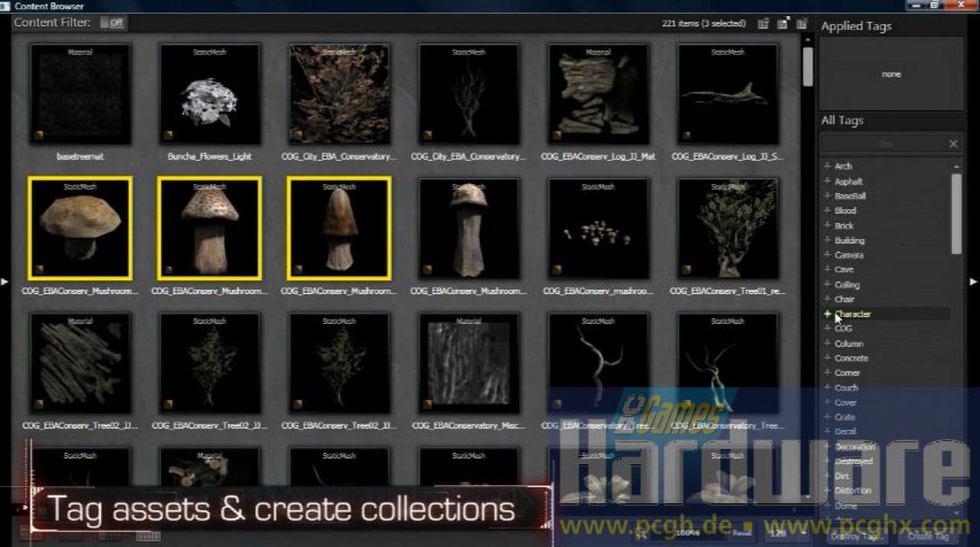
Task: Select the Dome tag label
Action: pos(846,506)
